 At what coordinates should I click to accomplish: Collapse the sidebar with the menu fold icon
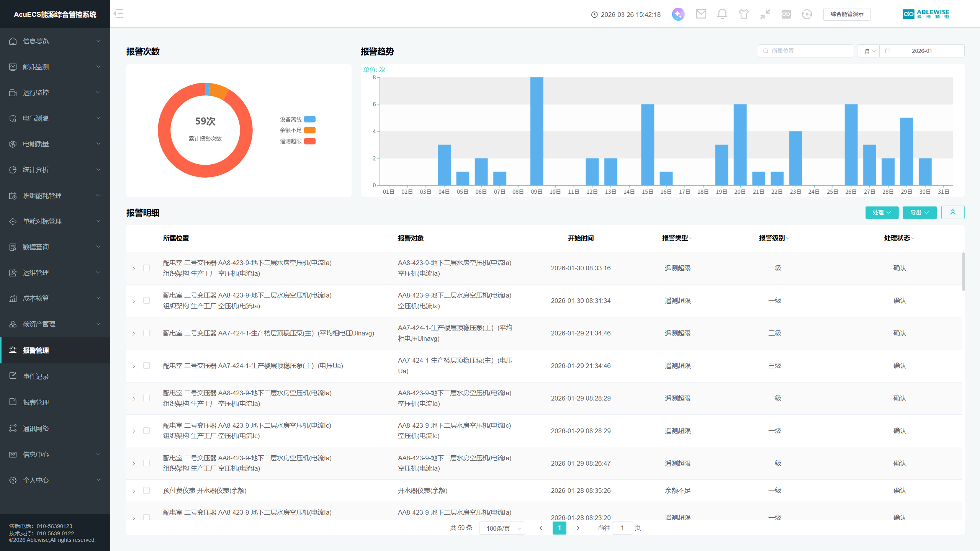click(x=119, y=14)
